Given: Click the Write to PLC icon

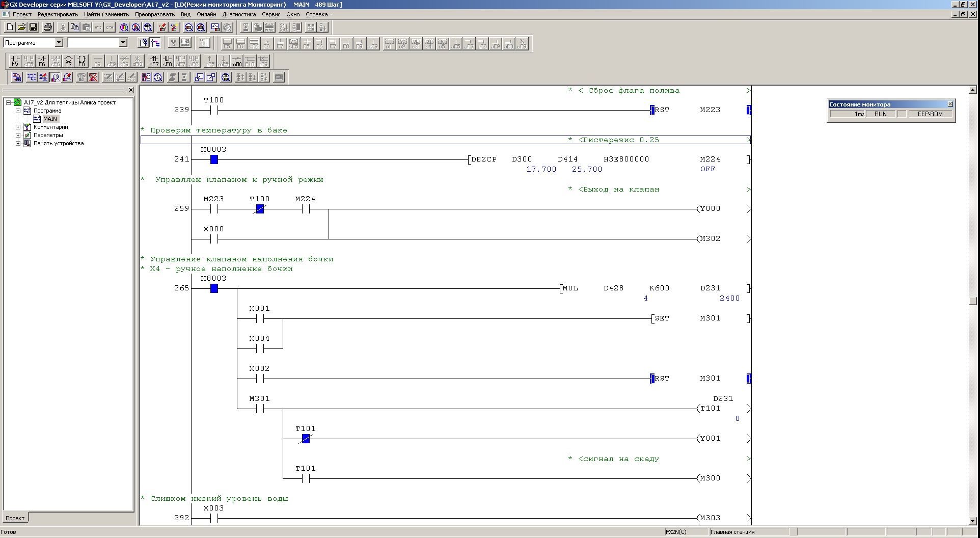Looking at the screenshot, I should pos(162,27).
